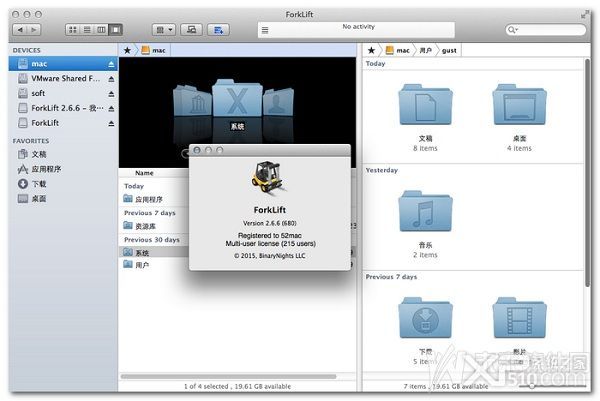Select the 系统 folder row

coord(154,253)
